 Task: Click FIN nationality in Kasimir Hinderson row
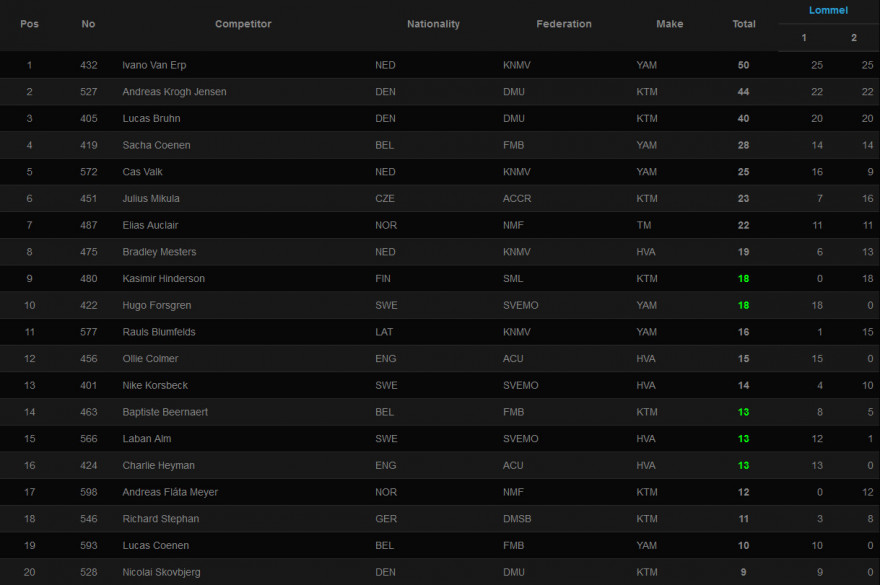tap(383, 278)
